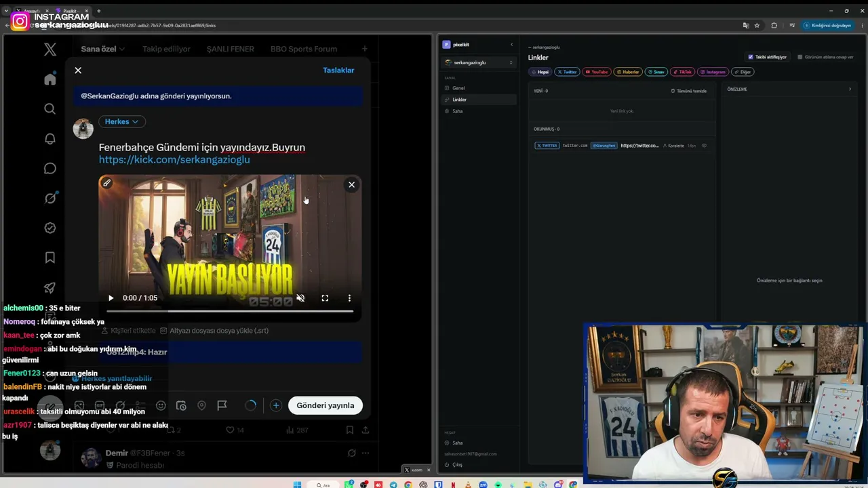Collapse the pixelkit sidebar
868x488 pixels.
(x=512, y=45)
